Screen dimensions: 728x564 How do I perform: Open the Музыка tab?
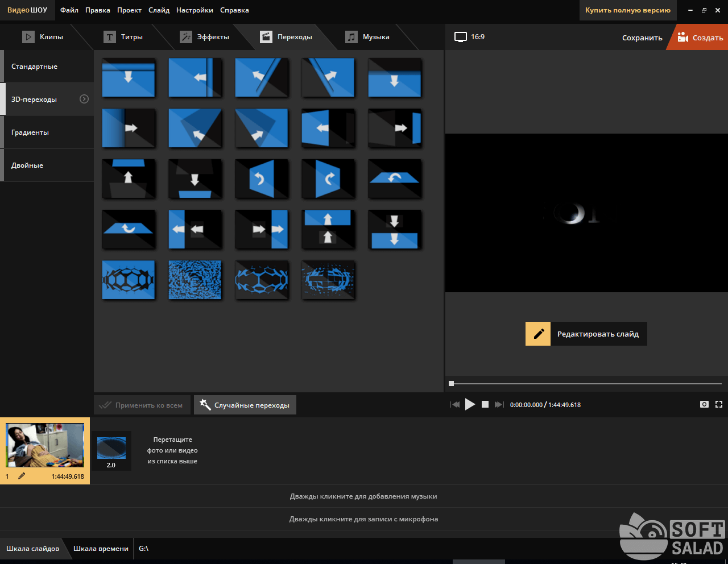pyautogui.click(x=367, y=37)
